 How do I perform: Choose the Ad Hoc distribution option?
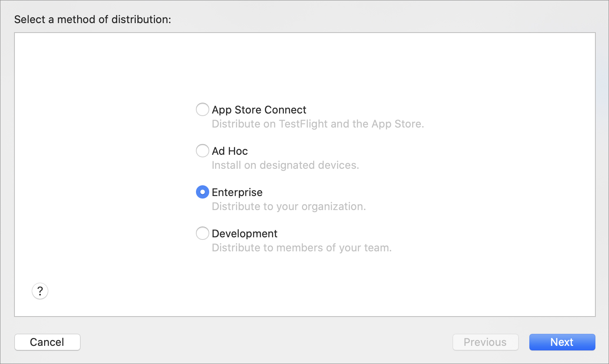pos(202,151)
